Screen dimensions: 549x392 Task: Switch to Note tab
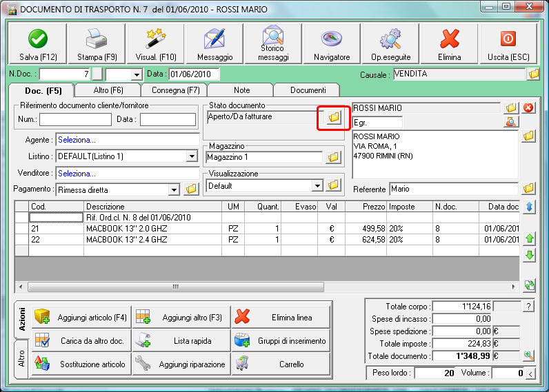[241, 90]
